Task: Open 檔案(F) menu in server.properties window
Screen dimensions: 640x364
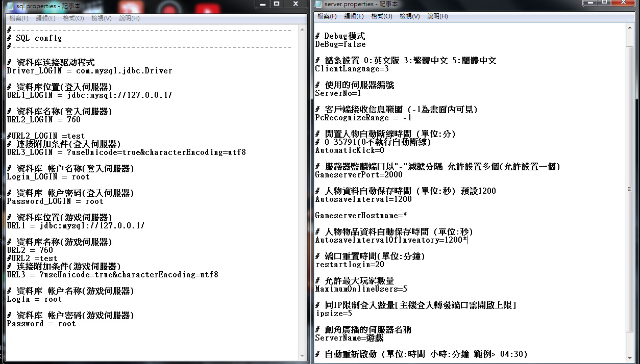Action: click(x=327, y=16)
